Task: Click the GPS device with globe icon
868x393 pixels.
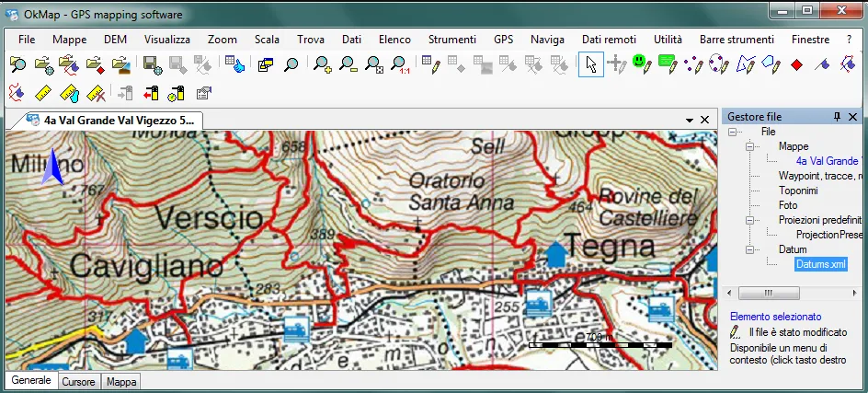Action: coord(176,93)
